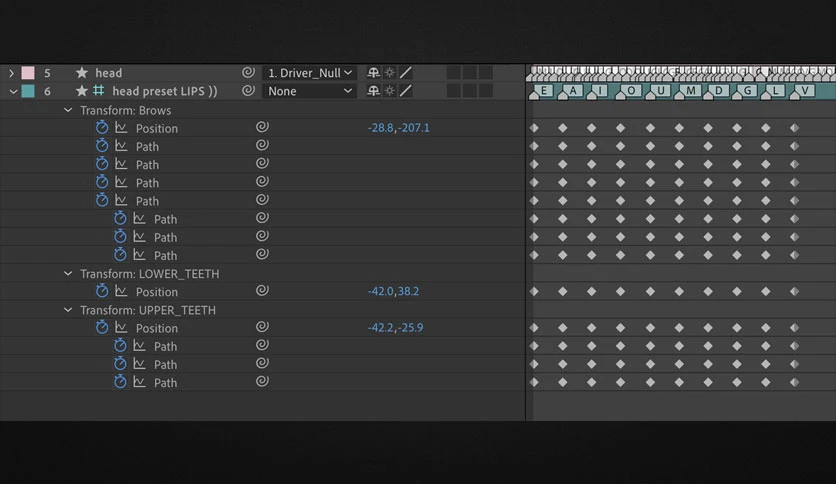This screenshot has width=836, height=484.
Task: Select the Transform: Brows group label
Action: click(x=126, y=110)
